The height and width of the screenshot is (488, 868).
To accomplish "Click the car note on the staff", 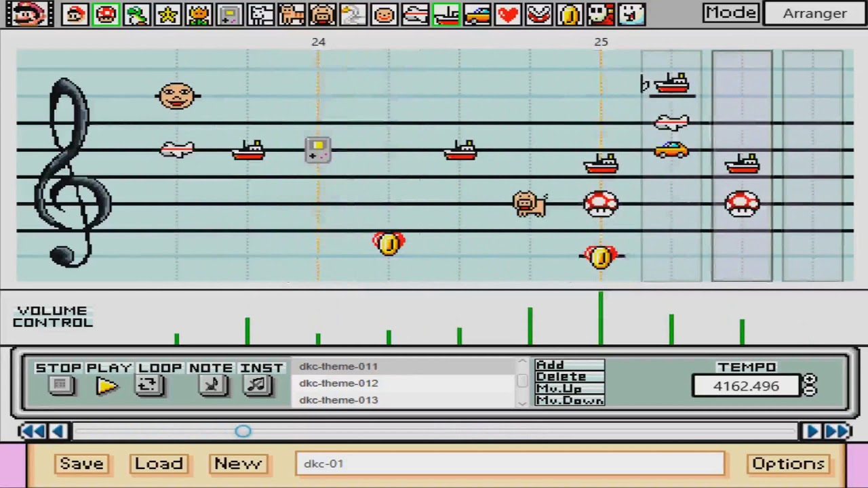I will (x=671, y=150).
